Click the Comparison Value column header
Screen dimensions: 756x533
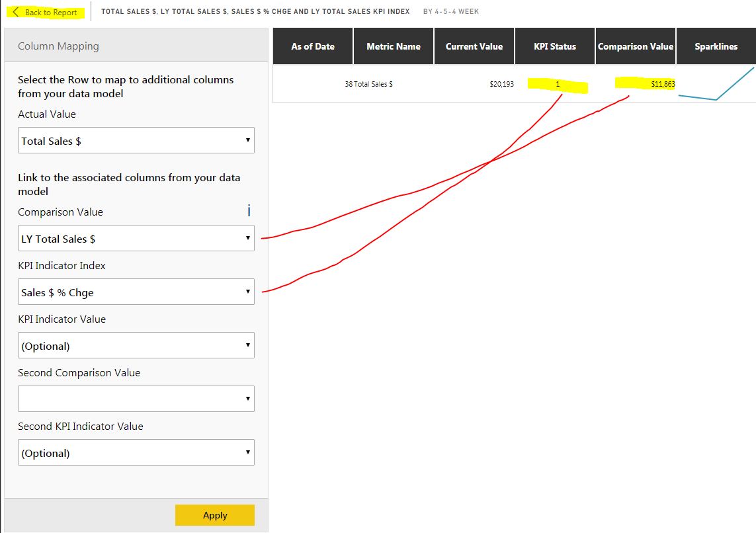pos(636,46)
